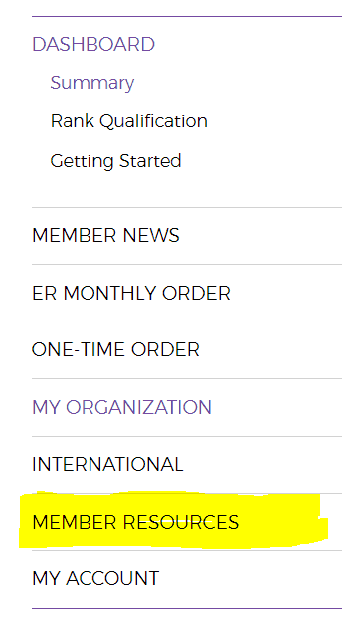
Task: Click the highlighted Member Resources item
Action: [x=135, y=522]
